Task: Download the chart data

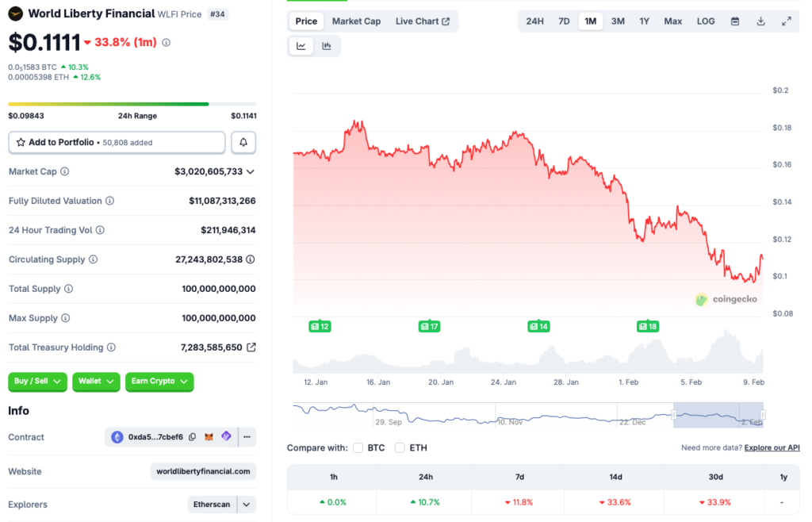Action: [x=761, y=21]
